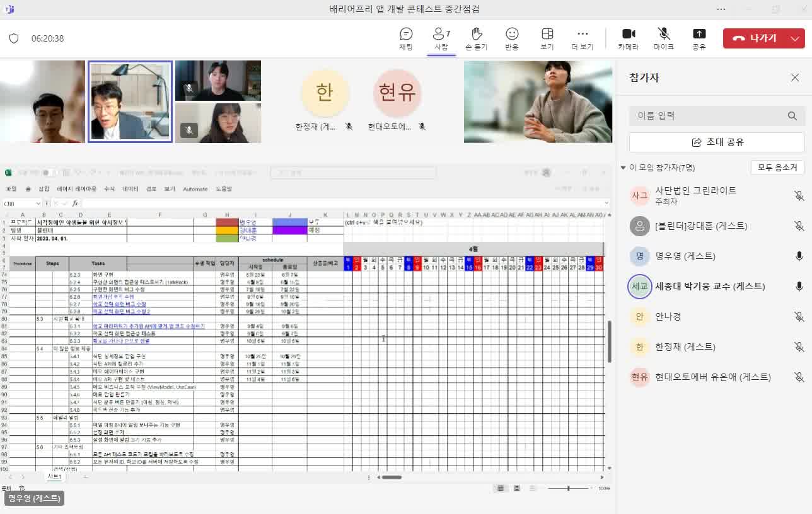Click mic icon for 현대오토에버 유은애
This screenshot has width=812, height=514.
[x=799, y=377]
